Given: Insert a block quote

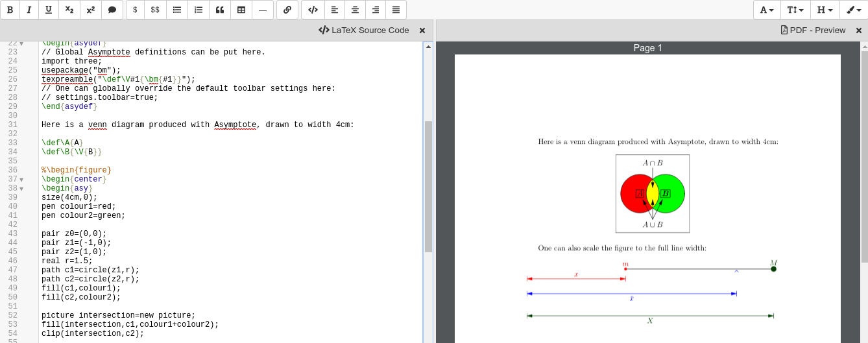Looking at the screenshot, I should (220, 10).
